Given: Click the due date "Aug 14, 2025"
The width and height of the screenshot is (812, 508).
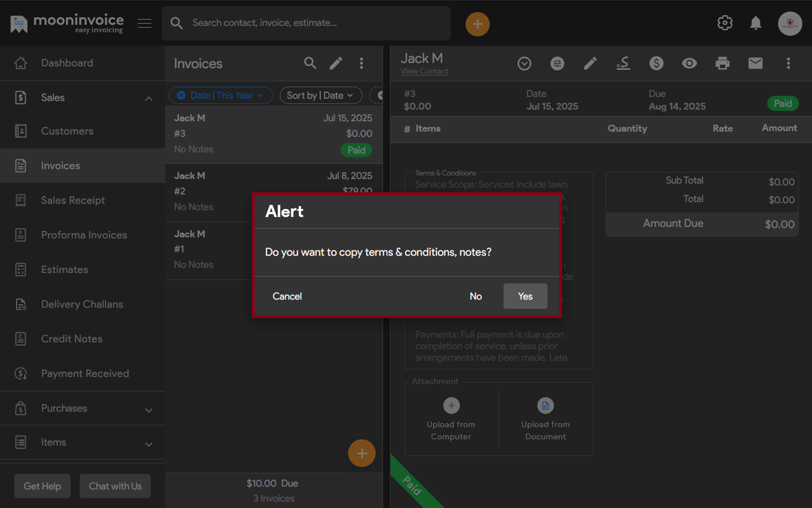Looking at the screenshot, I should tap(677, 107).
